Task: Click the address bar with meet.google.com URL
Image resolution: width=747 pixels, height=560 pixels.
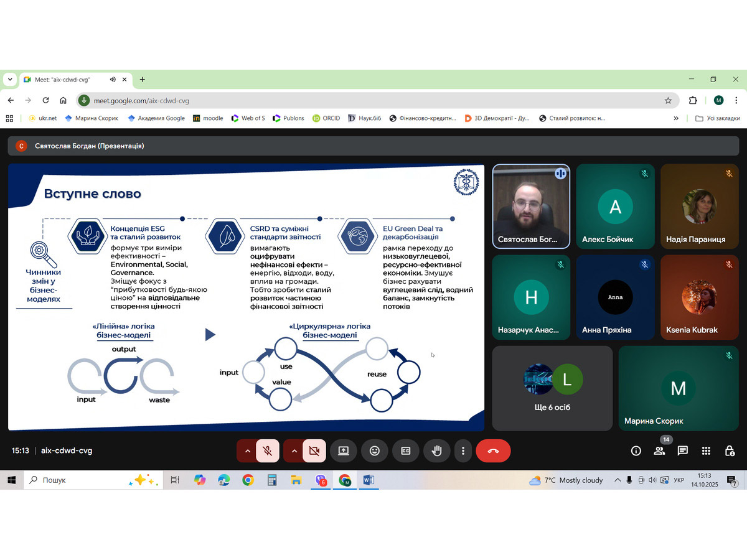Action: coord(374,100)
